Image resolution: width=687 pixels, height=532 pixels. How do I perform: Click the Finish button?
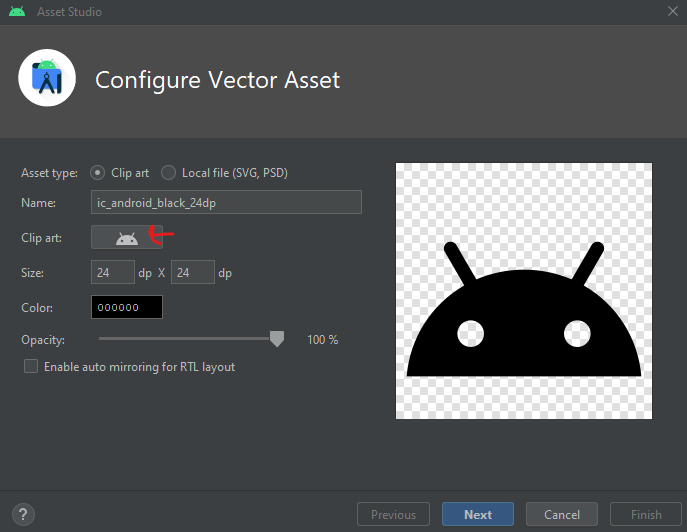tap(646, 514)
